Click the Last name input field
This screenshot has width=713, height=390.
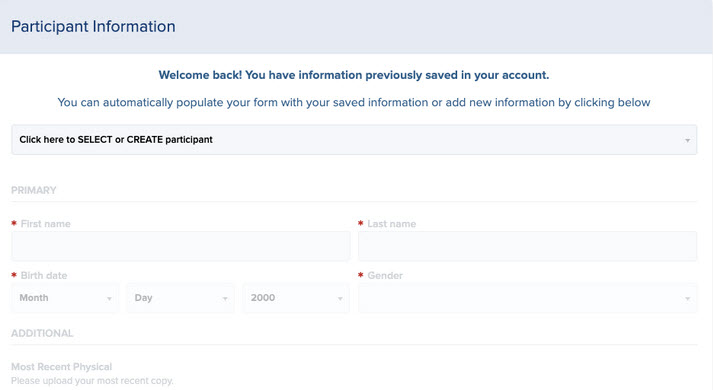pos(527,246)
